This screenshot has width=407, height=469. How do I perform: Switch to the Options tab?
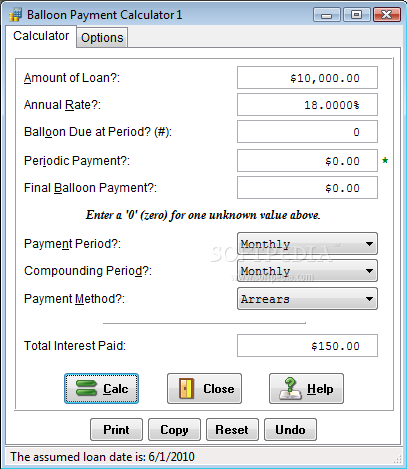tap(102, 37)
